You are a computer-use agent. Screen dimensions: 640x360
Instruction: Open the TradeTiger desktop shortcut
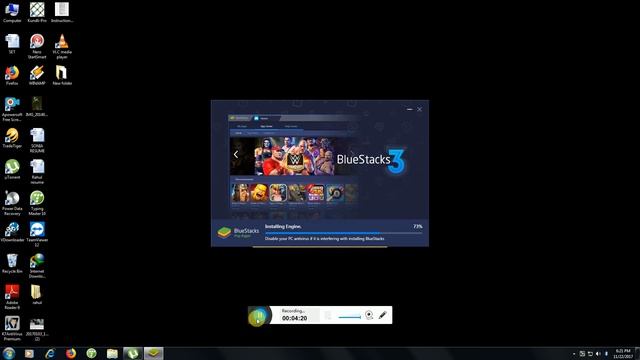click(12, 138)
